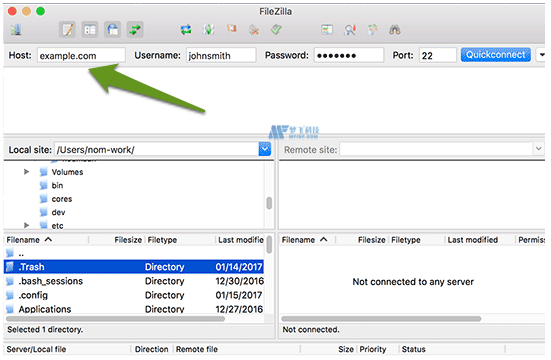Select the bin folder in local tree
Viewport: 551px width, 360px height.
[x=57, y=186]
